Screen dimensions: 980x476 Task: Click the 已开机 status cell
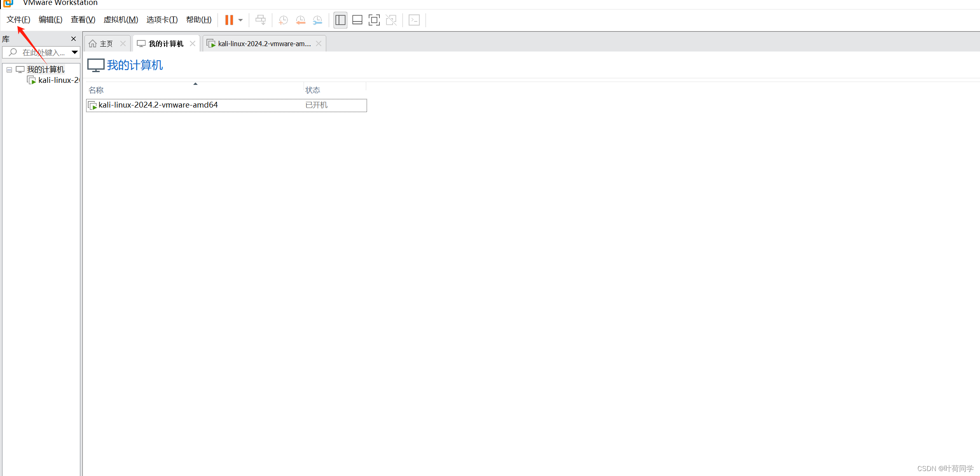(316, 105)
